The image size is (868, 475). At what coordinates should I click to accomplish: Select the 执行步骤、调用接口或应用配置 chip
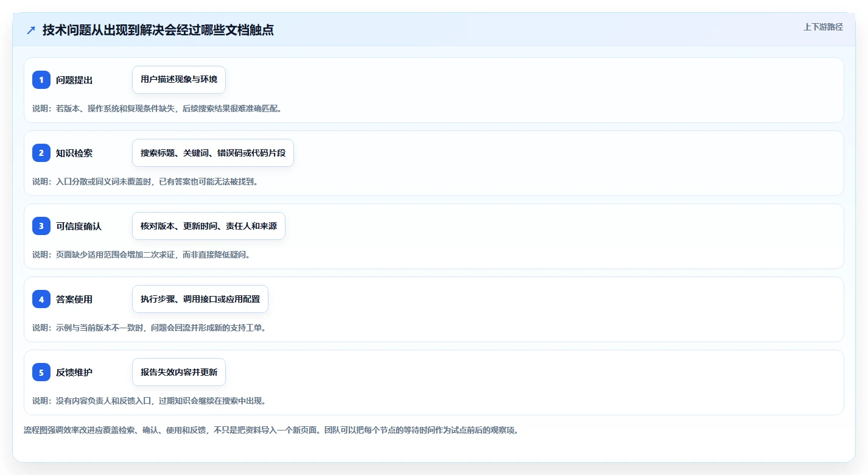pyautogui.click(x=200, y=299)
